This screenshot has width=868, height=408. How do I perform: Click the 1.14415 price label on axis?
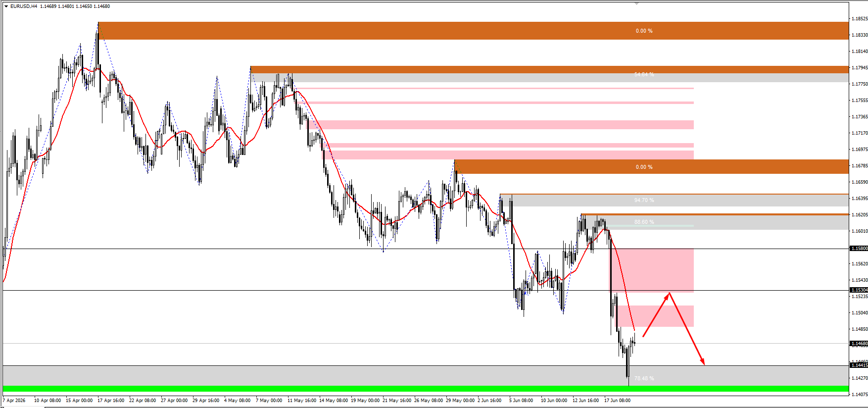(x=859, y=365)
